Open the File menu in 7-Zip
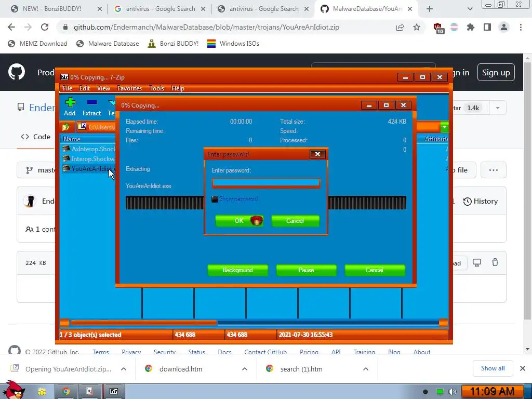This screenshot has height=399, width=532. 68,88
